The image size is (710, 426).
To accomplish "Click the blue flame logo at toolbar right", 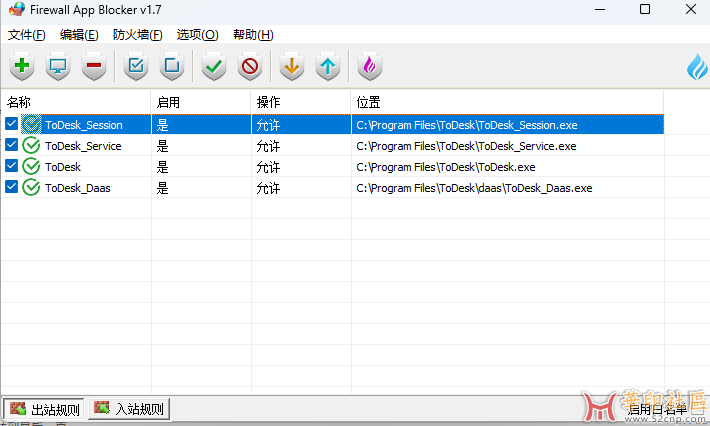I will tap(697, 67).
